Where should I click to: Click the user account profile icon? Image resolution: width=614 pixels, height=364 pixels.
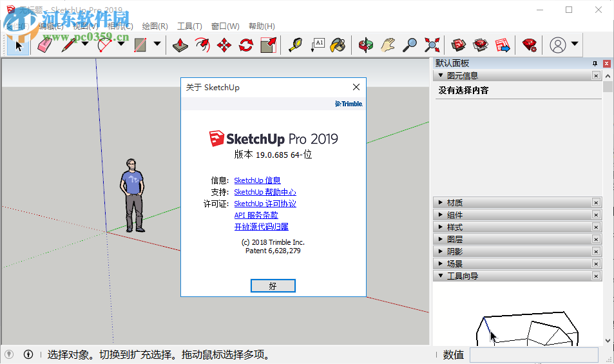tap(557, 45)
